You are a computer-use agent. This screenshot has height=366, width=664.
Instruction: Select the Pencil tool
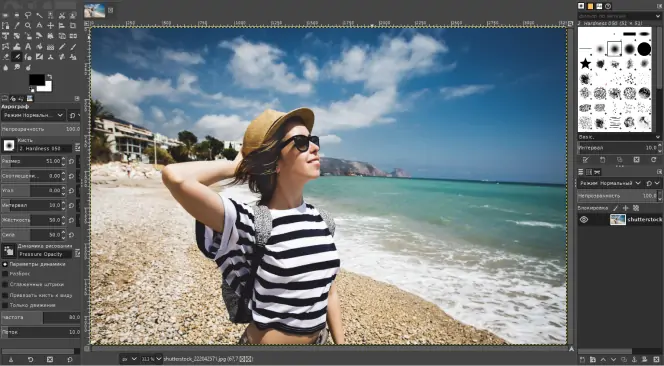point(62,47)
